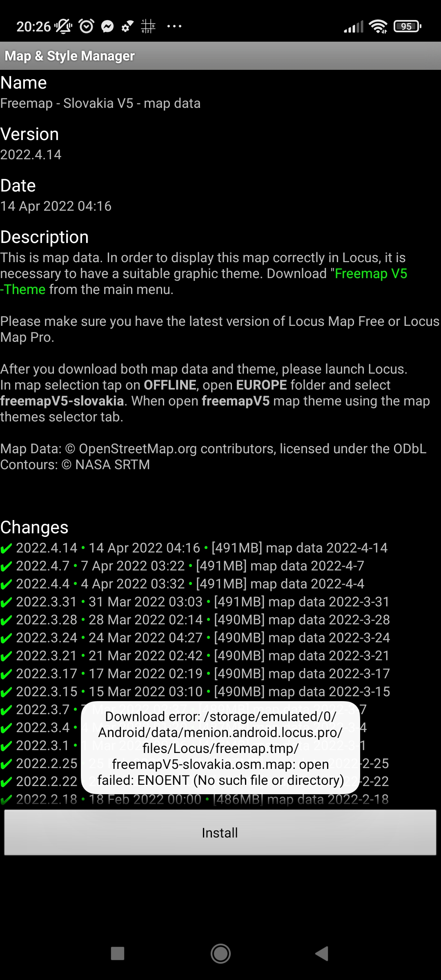Tap the green checkmark for 2022.3.7

(x=6, y=710)
